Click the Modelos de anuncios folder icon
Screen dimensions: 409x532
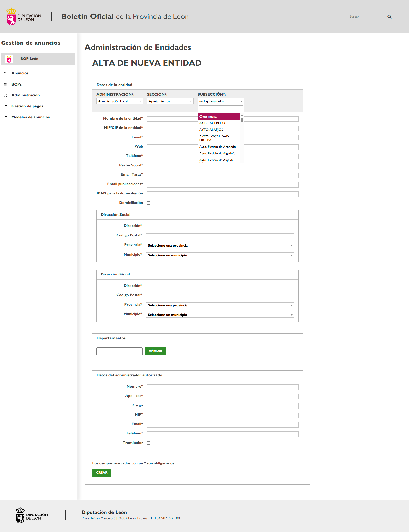(5, 117)
